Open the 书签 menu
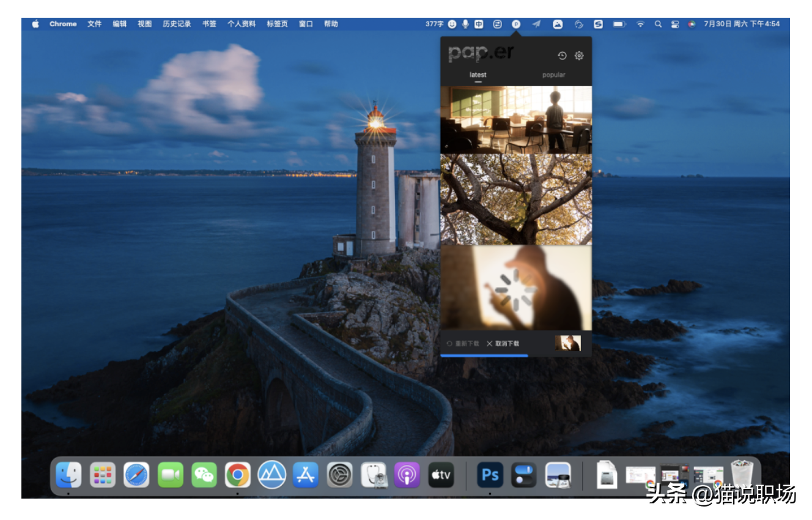812x520 pixels. (209, 24)
